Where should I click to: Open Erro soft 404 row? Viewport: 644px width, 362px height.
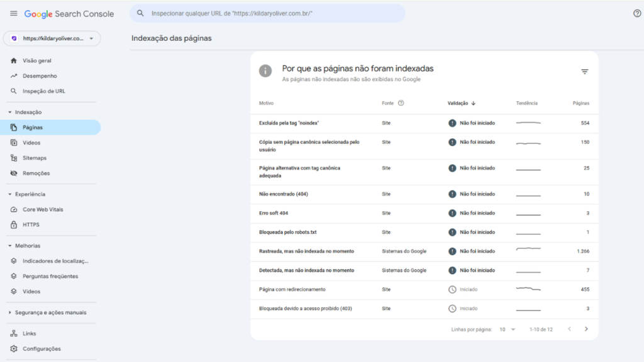425,213
